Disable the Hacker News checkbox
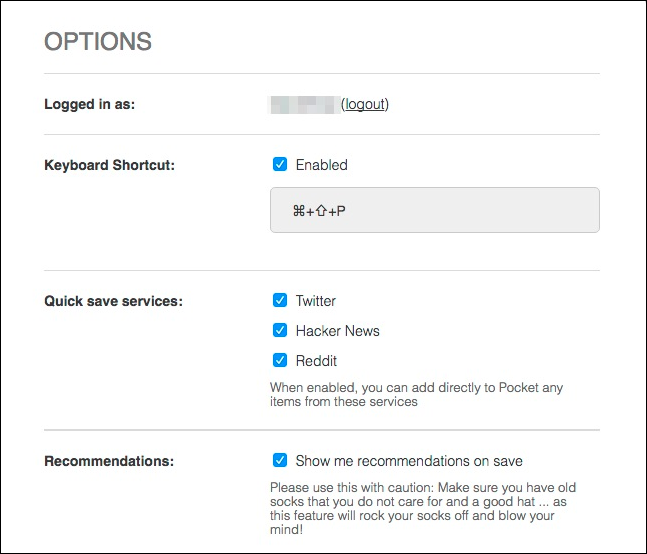This screenshot has height=554, width=647. (x=280, y=330)
